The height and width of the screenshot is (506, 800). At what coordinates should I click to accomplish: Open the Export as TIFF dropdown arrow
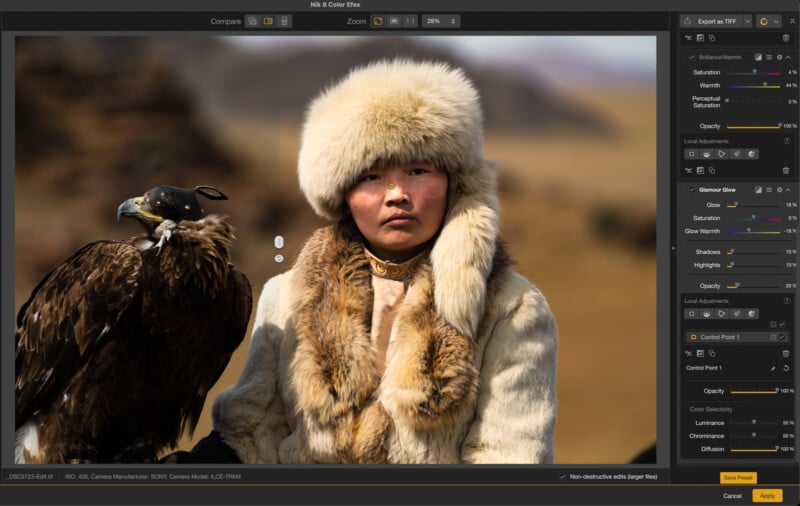click(746, 21)
